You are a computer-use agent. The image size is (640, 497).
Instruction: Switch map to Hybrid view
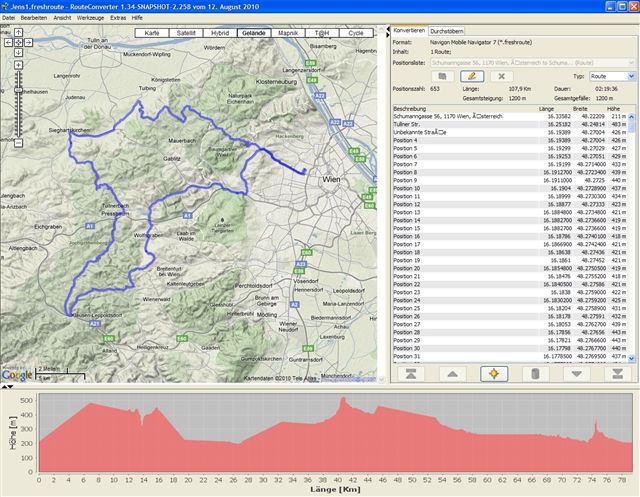[x=218, y=33]
